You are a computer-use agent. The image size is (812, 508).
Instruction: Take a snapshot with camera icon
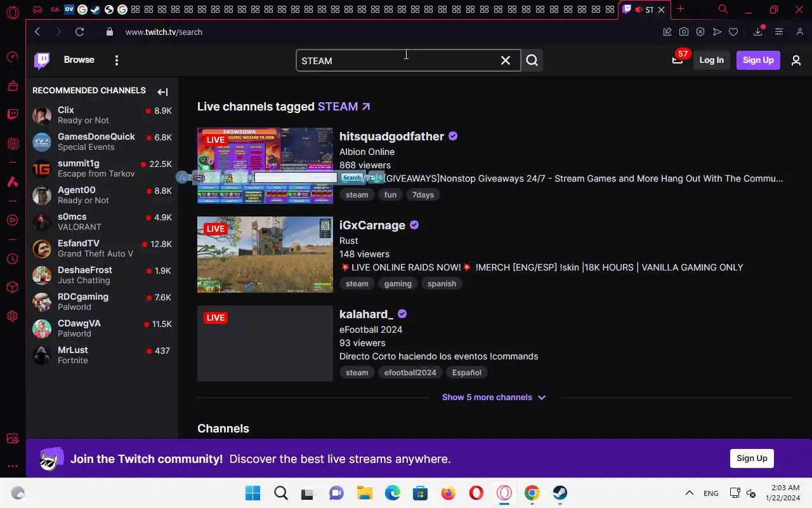(x=684, y=32)
